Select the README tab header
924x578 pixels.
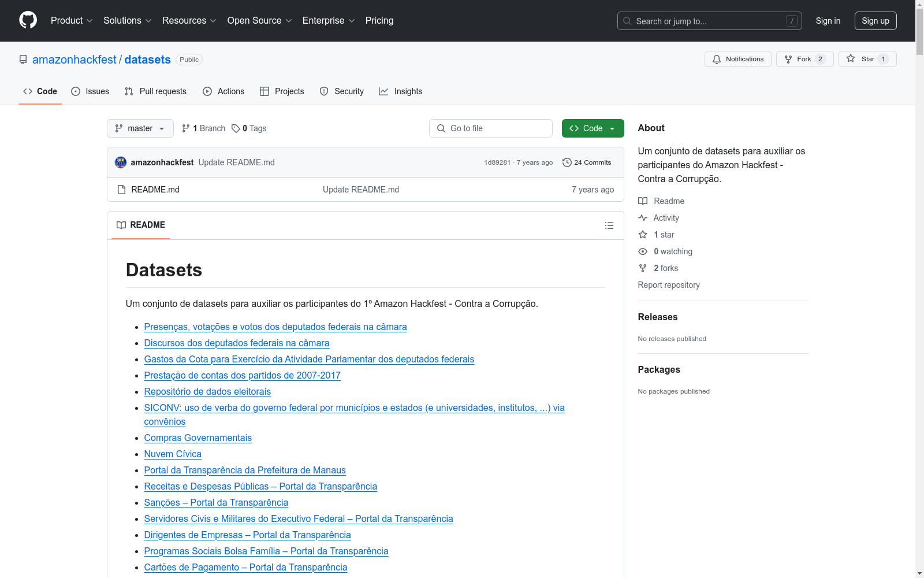(x=141, y=225)
